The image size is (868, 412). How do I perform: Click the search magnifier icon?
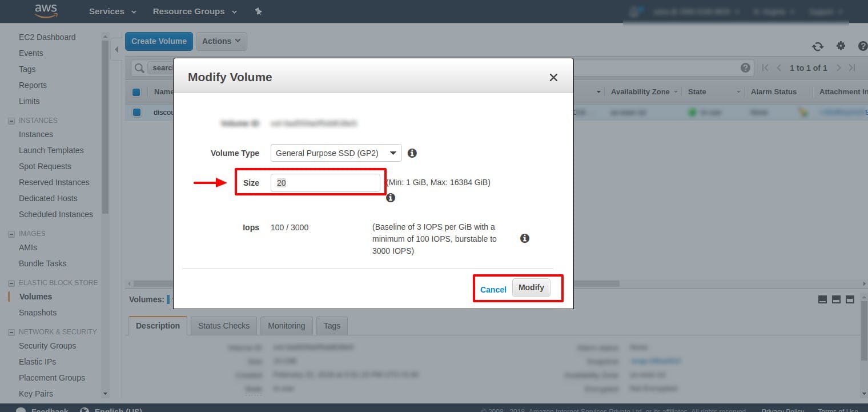tap(138, 67)
